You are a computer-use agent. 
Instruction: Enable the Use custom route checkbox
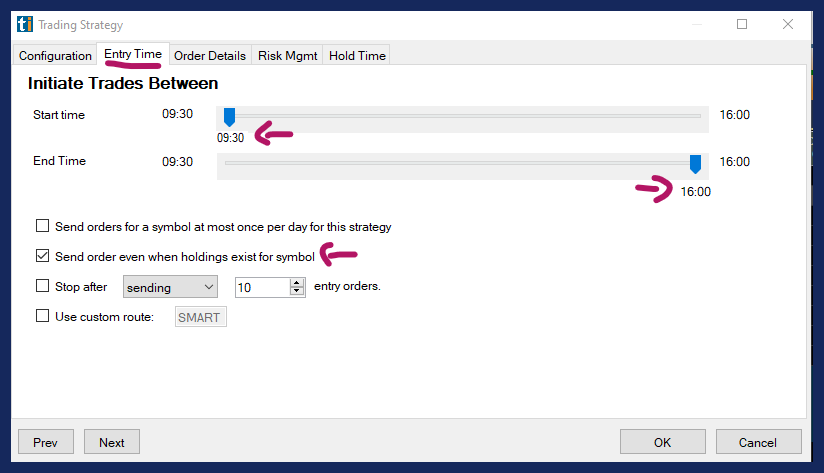click(42, 316)
